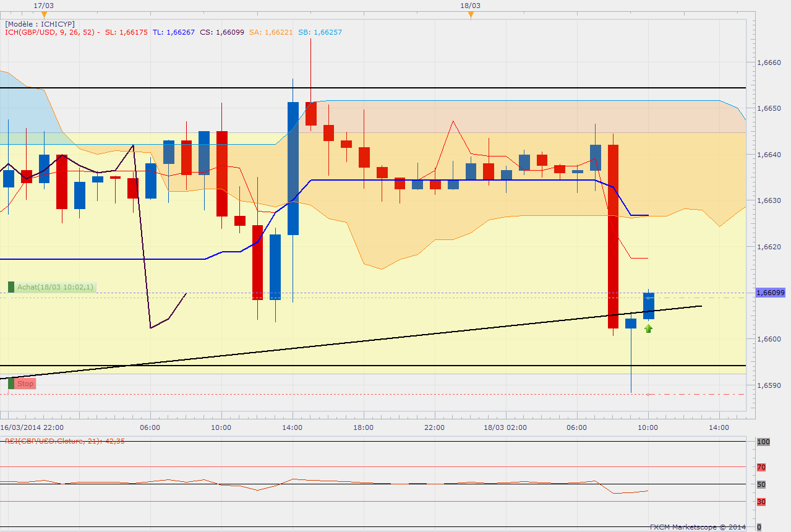Select the green square beside the Achat order label

[11, 287]
